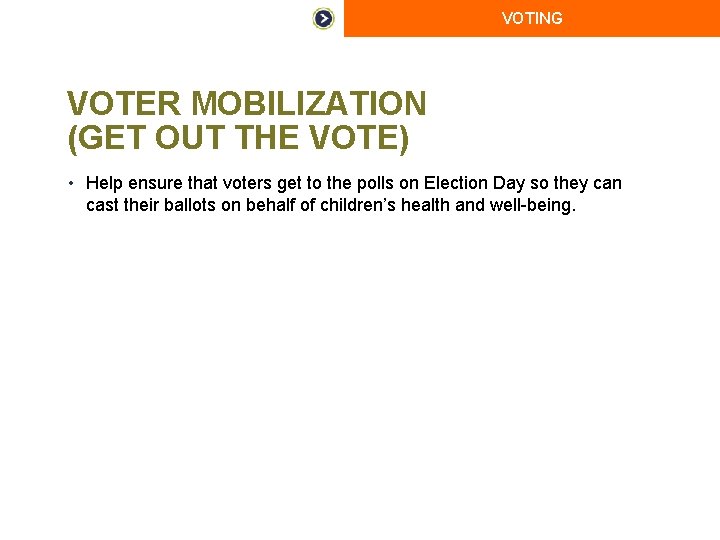Click the (GET OUT THE VOTE) heading line

238,138
